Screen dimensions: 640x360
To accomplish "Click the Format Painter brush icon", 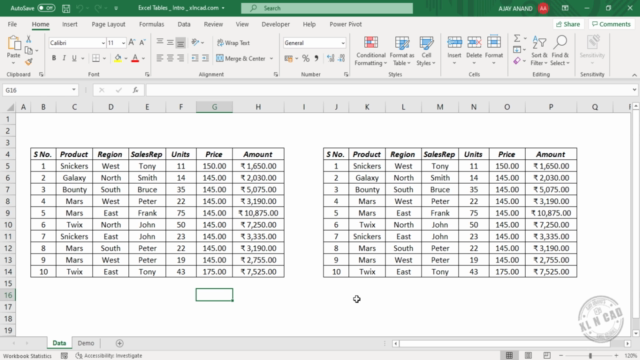I will (29, 62).
